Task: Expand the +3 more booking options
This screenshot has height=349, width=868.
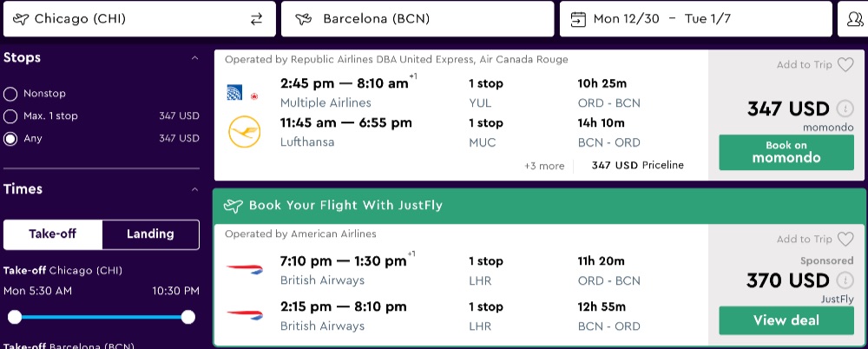Action: point(544,166)
